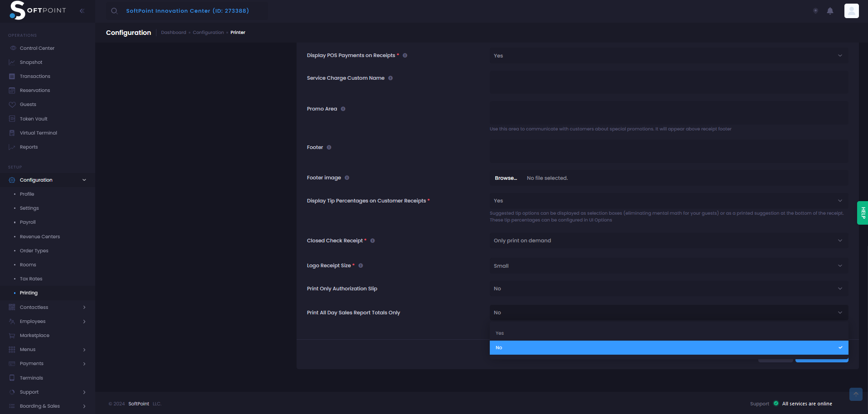Screen dimensions: 868x414
Task: Go to Transactions in the sidebar
Action: [x=35, y=76]
